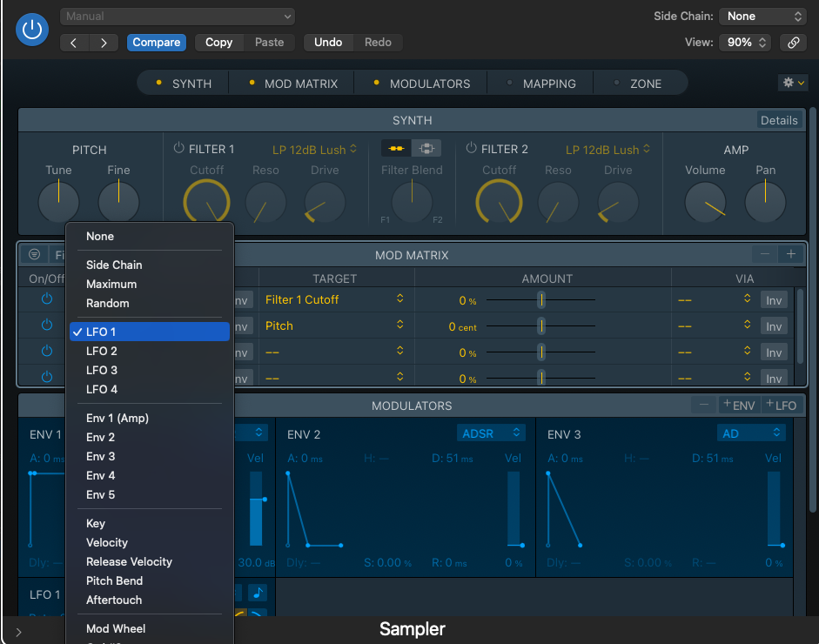
Task: Choose Env 1 (Amp) from source menu
Action: coord(150,418)
